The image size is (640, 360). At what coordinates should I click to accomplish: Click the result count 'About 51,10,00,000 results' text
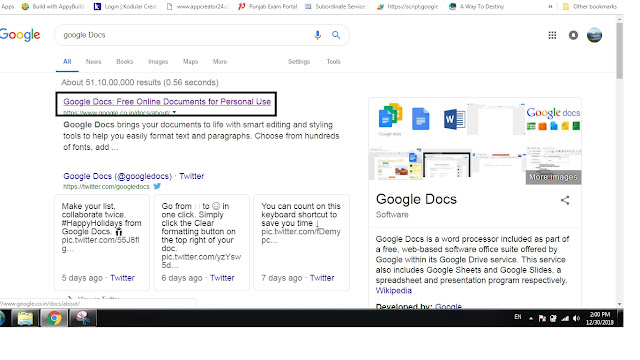[140, 82]
